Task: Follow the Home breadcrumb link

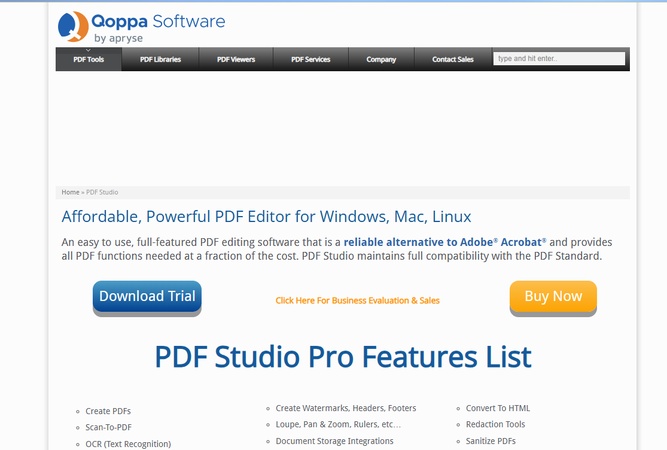Action: pyautogui.click(x=70, y=192)
